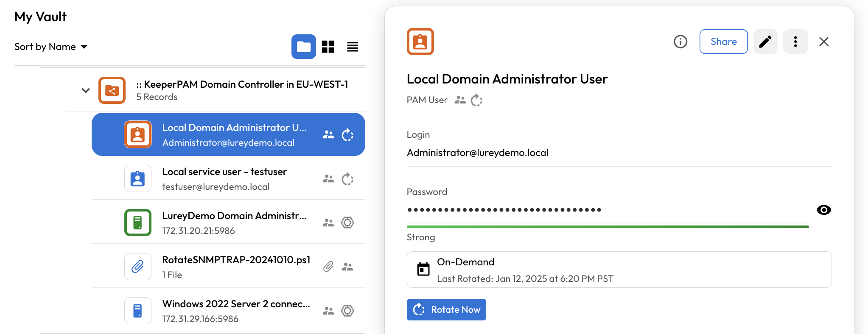Switch to folder view mode
The width and height of the screenshot is (868, 334).
pos(303,47)
